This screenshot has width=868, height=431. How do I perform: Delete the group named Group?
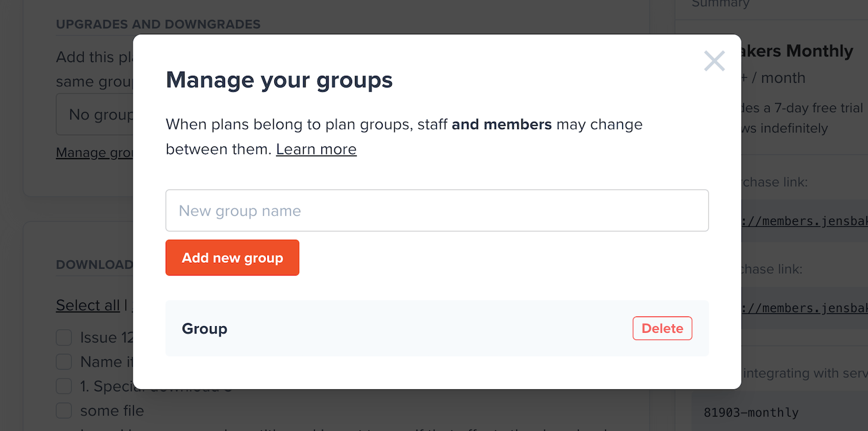[662, 329]
